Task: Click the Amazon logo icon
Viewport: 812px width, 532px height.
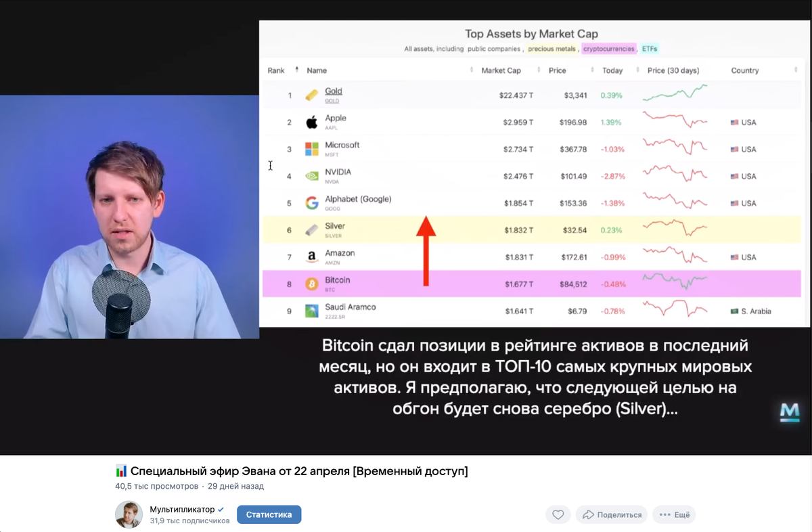Action: pos(311,257)
